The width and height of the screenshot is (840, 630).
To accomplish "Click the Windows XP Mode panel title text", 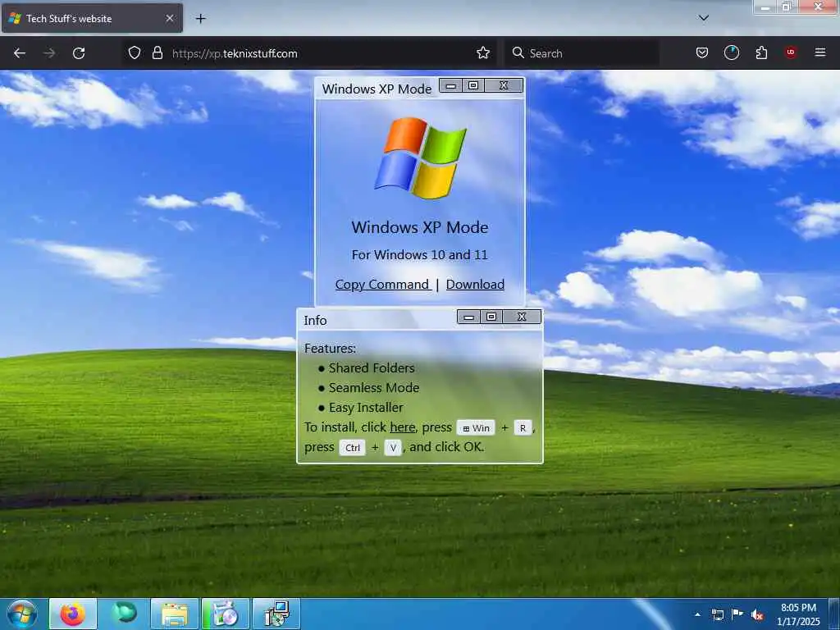I will point(377,89).
